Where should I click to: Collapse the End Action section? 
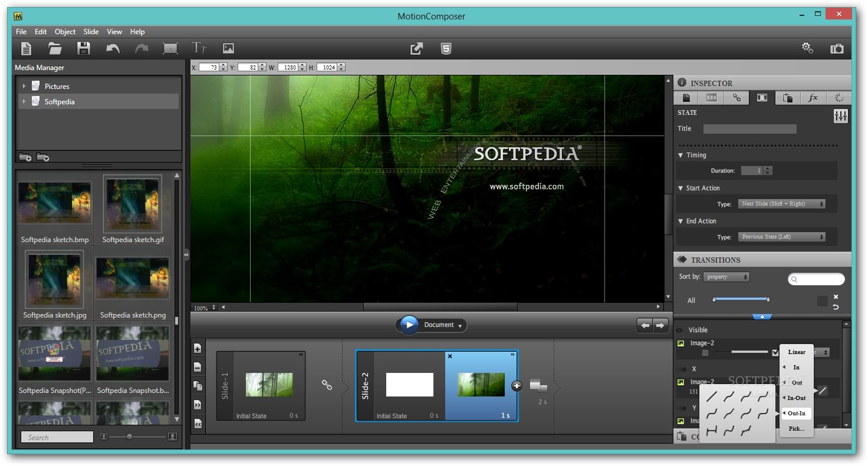[681, 222]
